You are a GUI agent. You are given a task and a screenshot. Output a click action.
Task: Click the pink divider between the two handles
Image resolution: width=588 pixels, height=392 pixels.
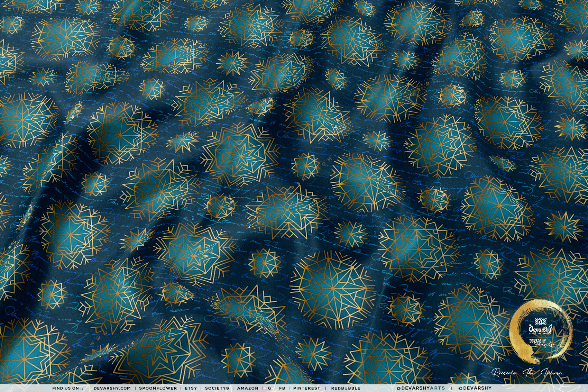pos(451,388)
